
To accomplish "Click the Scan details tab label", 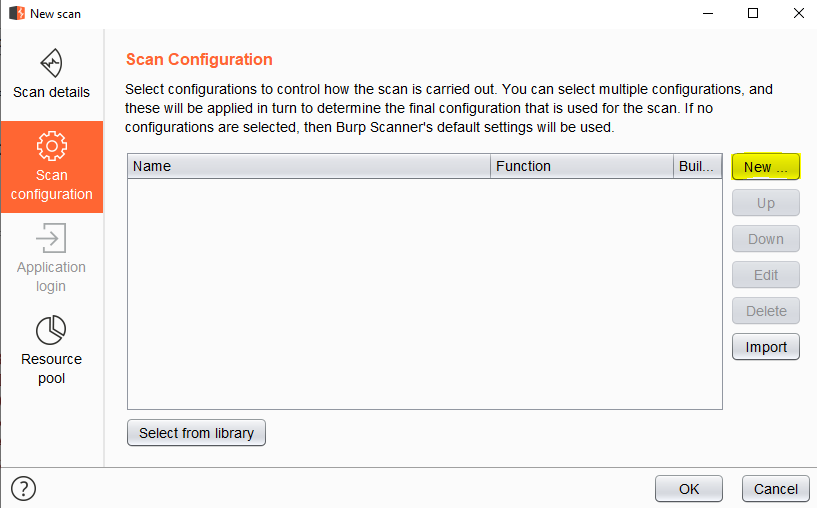I will pyautogui.click(x=51, y=92).
